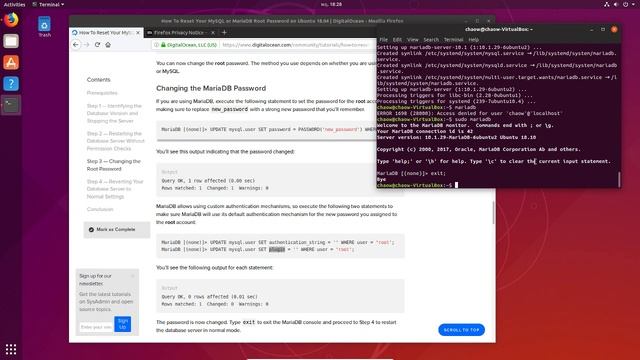Maximize the terminal window
640x360 pixels.
click(603, 29)
